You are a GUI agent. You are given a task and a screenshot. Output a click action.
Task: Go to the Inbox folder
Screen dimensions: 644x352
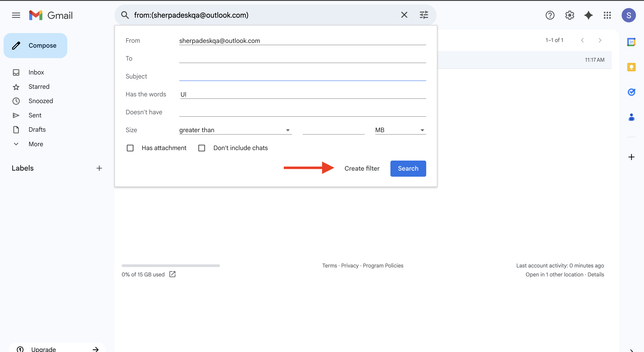pos(36,72)
